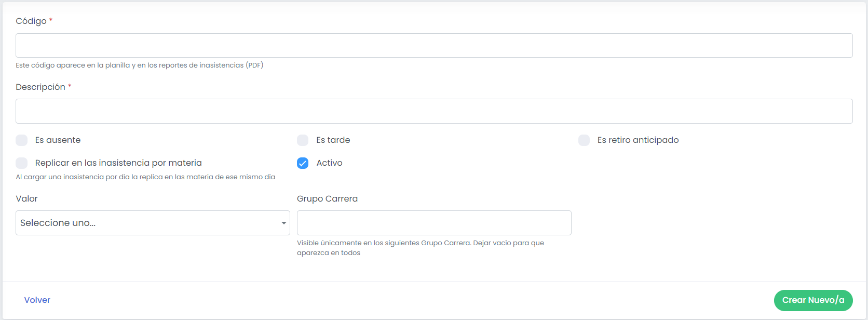
Task: Click into the Descripción text field
Action: (434, 111)
